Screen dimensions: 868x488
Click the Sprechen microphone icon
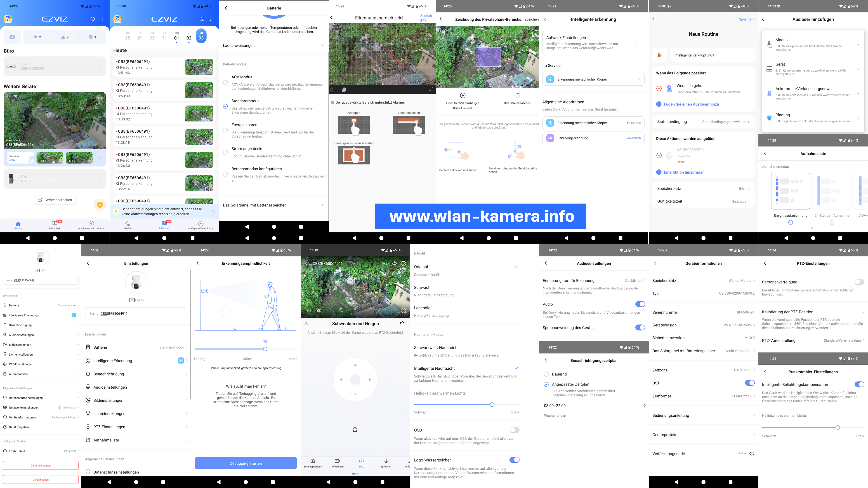pos(385,461)
